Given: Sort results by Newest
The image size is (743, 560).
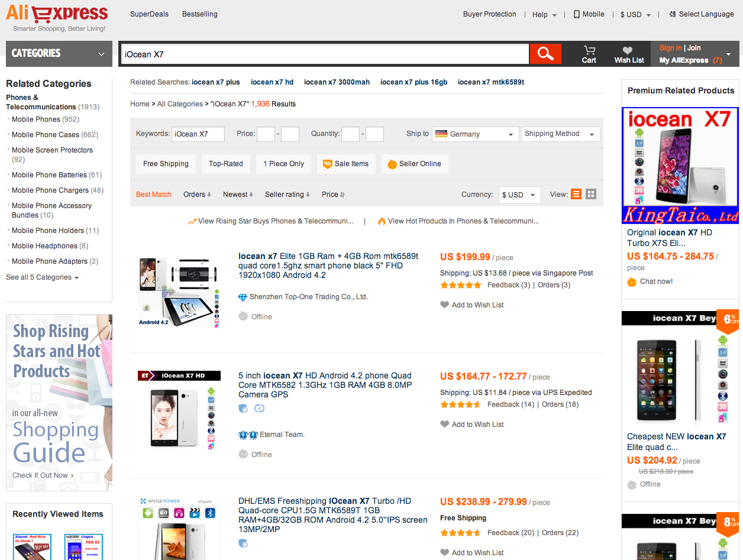Looking at the screenshot, I should pos(238,195).
